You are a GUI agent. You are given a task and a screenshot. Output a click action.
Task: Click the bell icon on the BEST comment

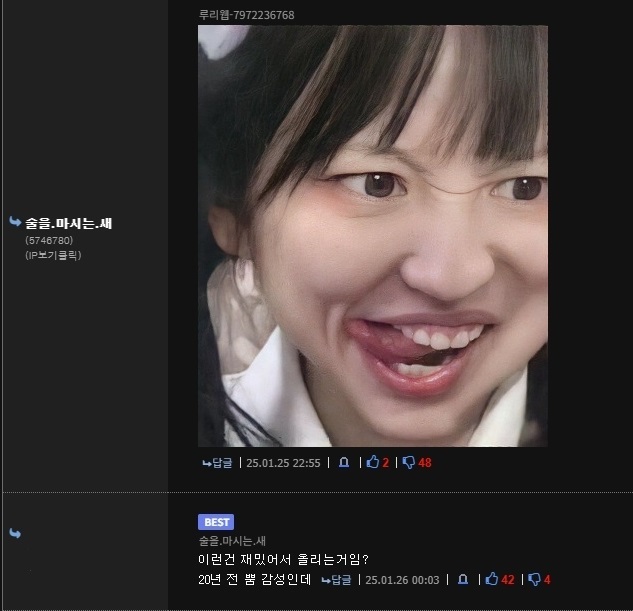(462, 580)
